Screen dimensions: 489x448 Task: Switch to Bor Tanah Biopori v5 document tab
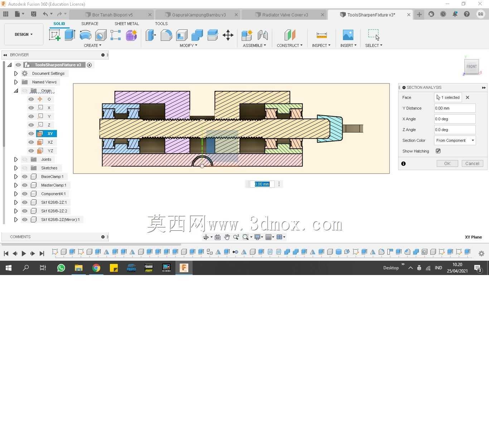point(112,15)
